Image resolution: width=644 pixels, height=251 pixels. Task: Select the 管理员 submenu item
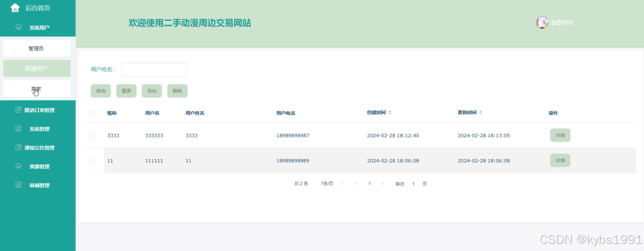tap(37, 48)
